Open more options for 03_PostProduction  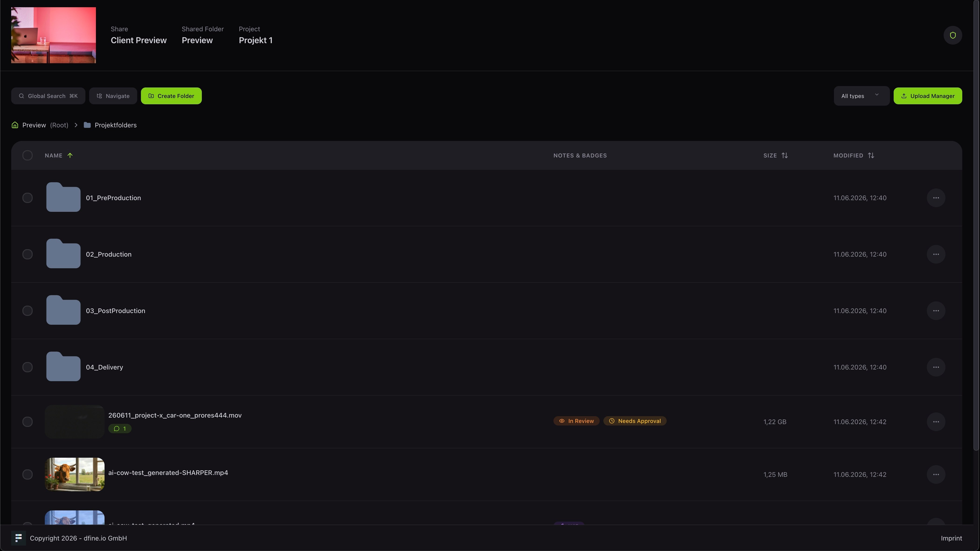tap(936, 311)
